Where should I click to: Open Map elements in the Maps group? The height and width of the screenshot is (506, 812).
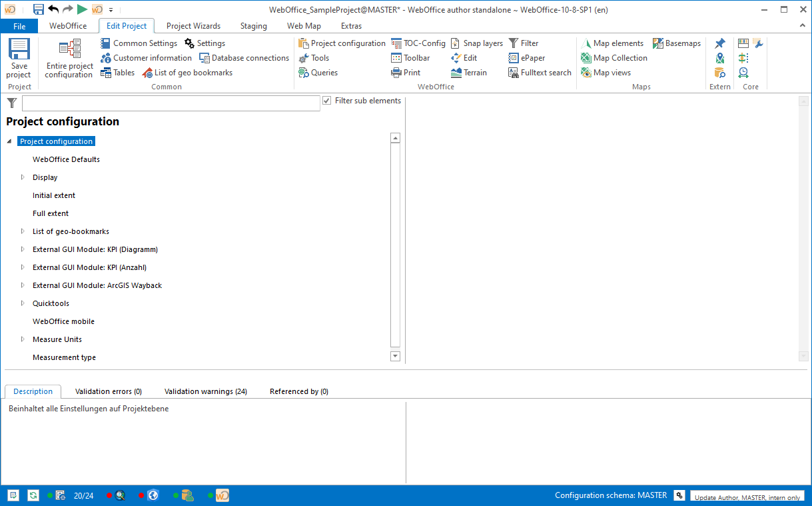click(612, 43)
